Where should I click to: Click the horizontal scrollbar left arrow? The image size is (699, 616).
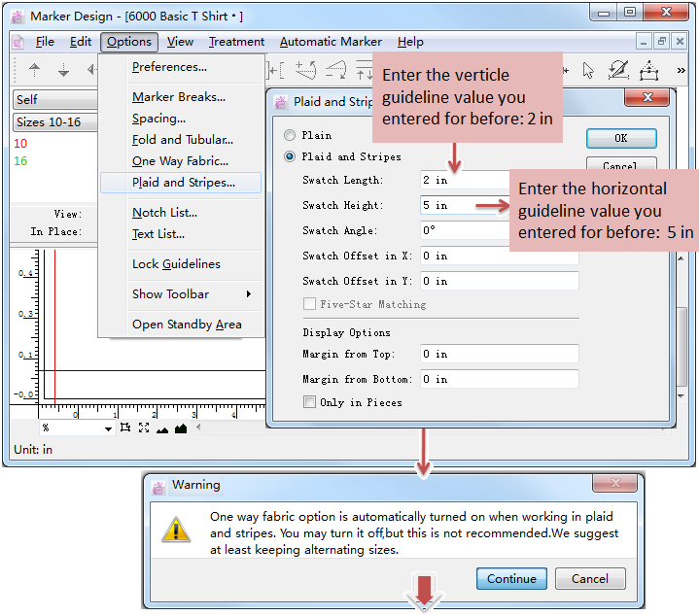[x=199, y=428]
